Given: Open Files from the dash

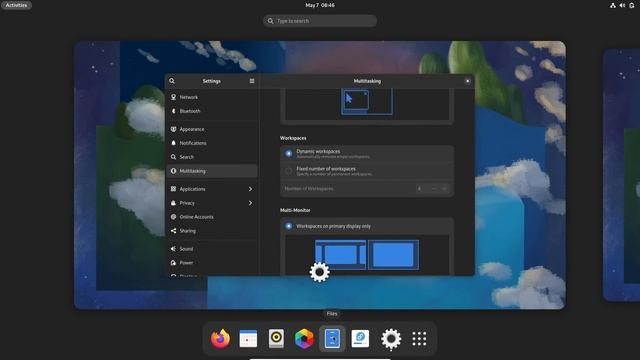Looking at the screenshot, I should point(332,338).
